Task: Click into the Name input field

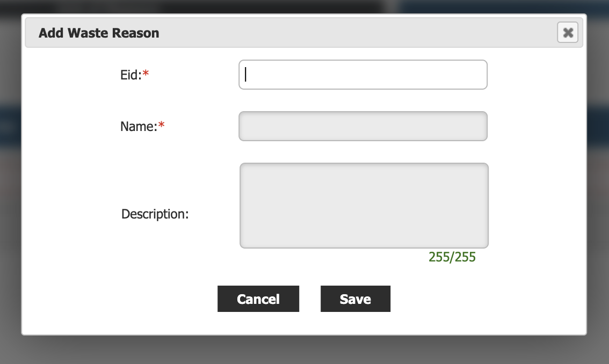Action: 363,126
